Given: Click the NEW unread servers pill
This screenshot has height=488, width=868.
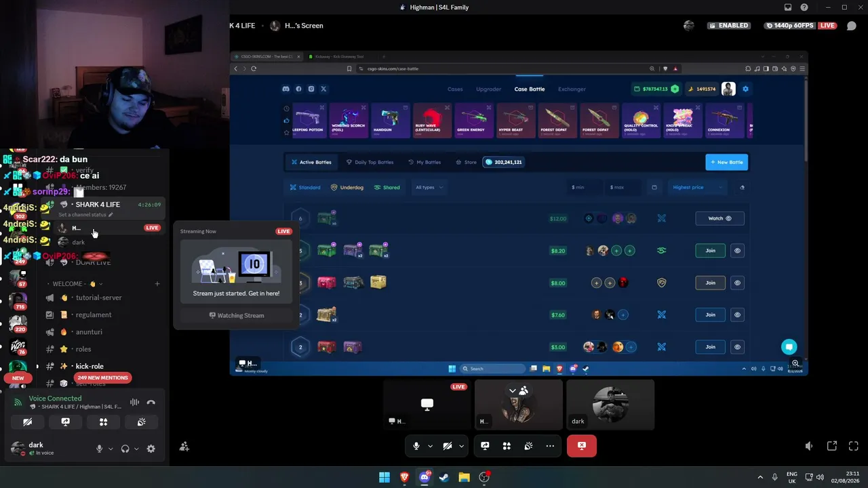Looking at the screenshot, I should [x=18, y=378].
